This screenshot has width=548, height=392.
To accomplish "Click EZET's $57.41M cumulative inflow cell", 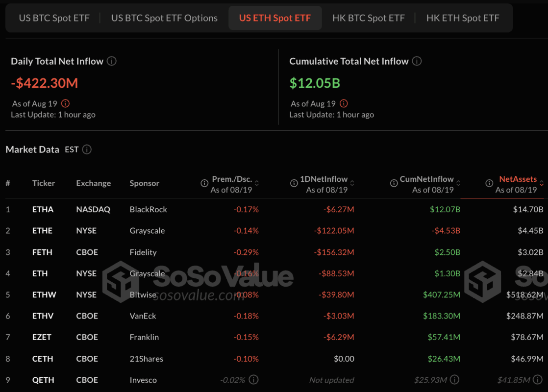I will (x=444, y=337).
